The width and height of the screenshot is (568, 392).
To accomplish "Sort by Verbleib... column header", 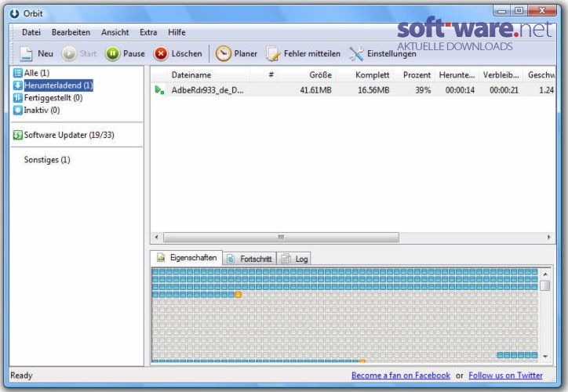I will pos(501,75).
